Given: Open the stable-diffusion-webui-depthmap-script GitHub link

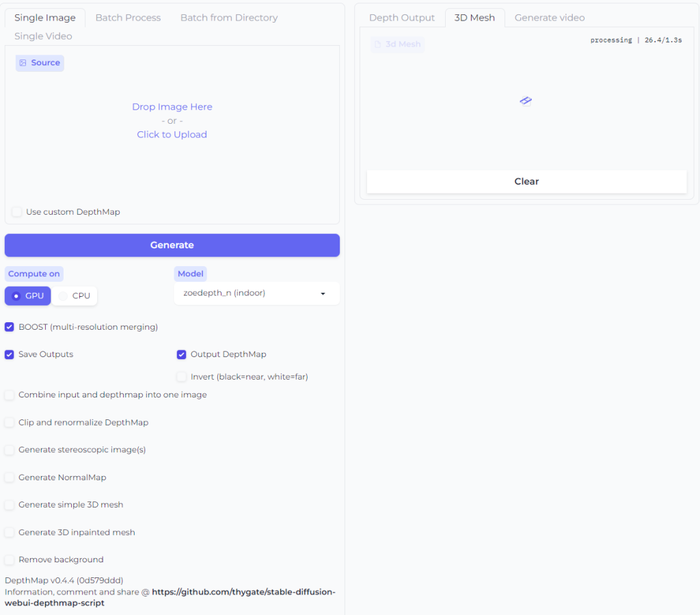Looking at the screenshot, I should [170, 597].
